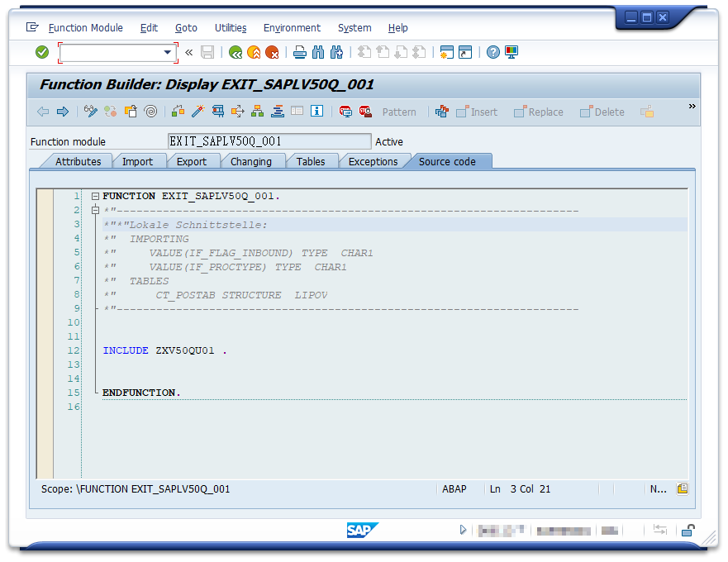Click the Other Object icon

pyautogui.click(x=131, y=112)
